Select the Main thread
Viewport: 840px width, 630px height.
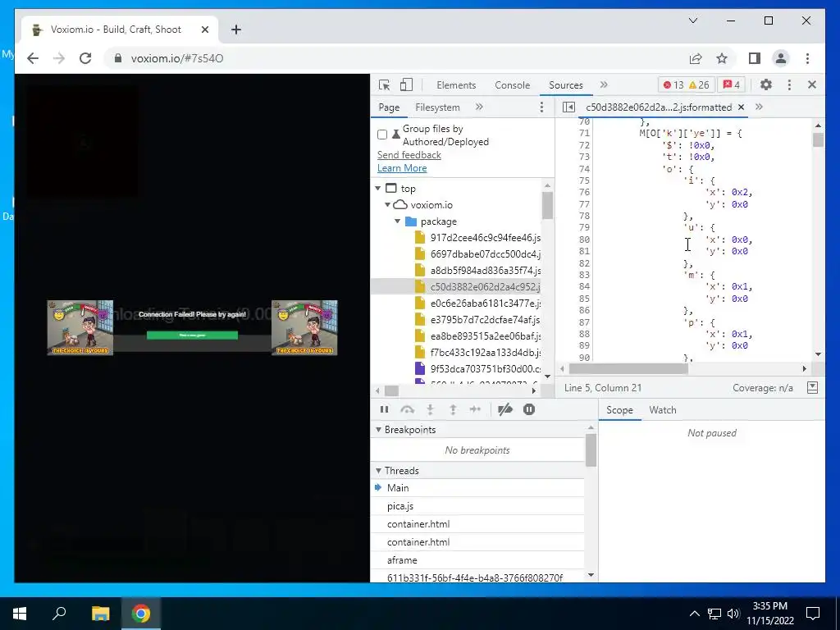coord(398,488)
